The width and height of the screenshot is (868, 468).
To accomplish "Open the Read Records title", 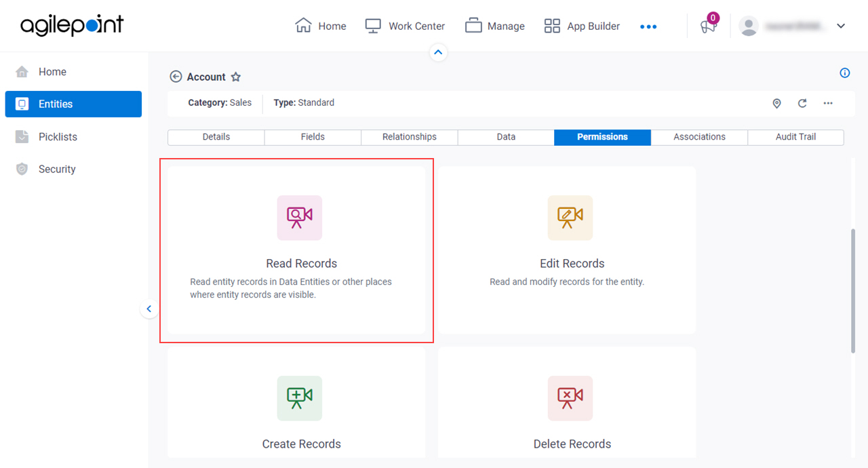I will [301, 264].
